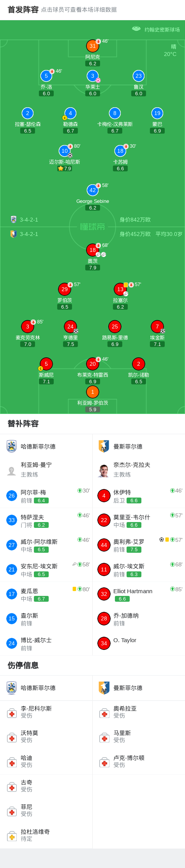Open injured player 奥希拉亚 entry
185x868 pixels.
139,713
